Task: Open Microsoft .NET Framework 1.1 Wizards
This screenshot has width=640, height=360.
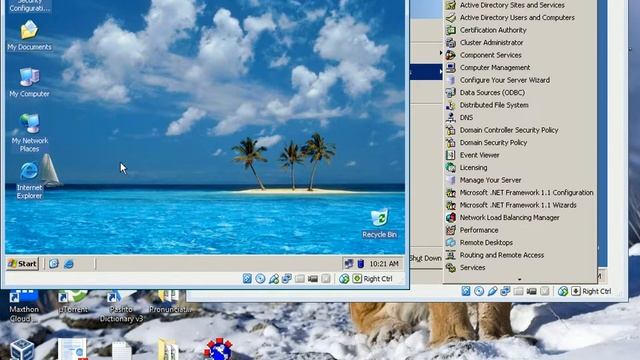Action: click(x=520, y=205)
